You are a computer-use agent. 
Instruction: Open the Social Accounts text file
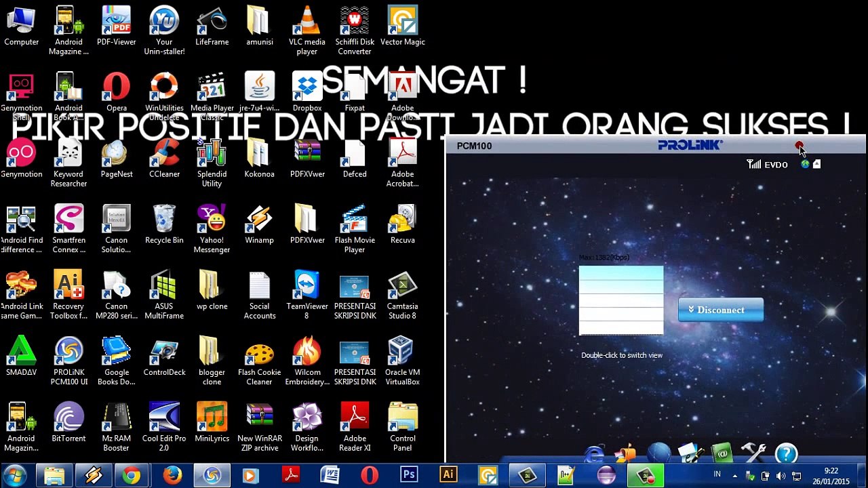259,296
